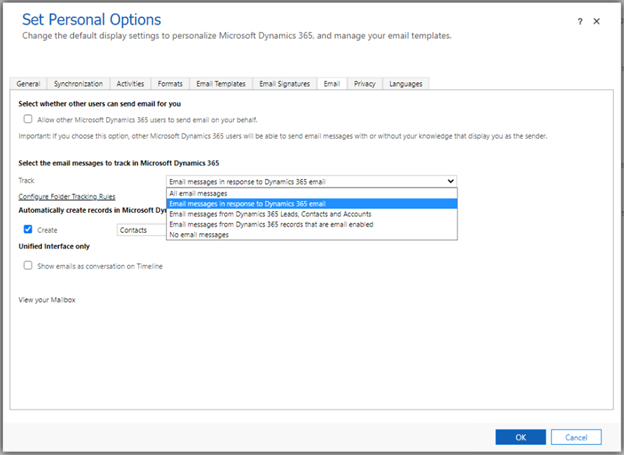Enable allowing other users to send email
The height and width of the screenshot is (455, 624).
click(x=28, y=119)
